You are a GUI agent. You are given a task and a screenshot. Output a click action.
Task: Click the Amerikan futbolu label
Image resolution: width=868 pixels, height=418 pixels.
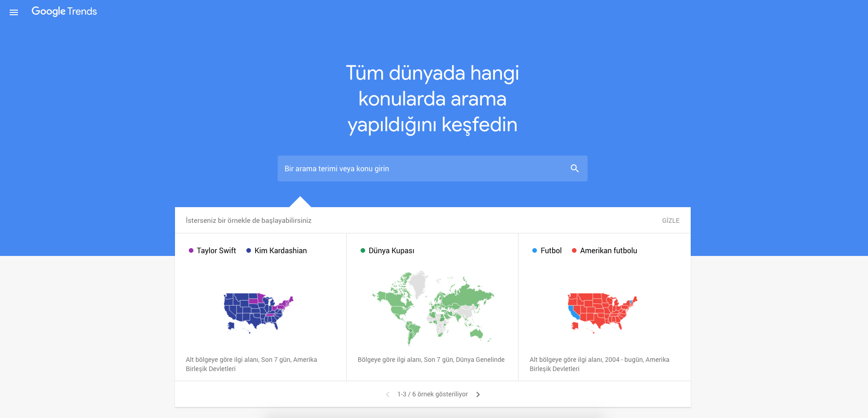click(x=609, y=250)
